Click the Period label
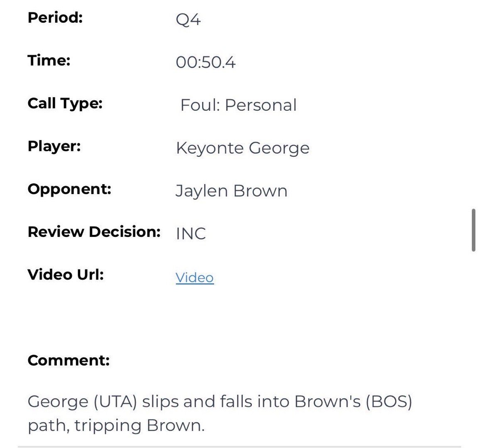 point(55,18)
